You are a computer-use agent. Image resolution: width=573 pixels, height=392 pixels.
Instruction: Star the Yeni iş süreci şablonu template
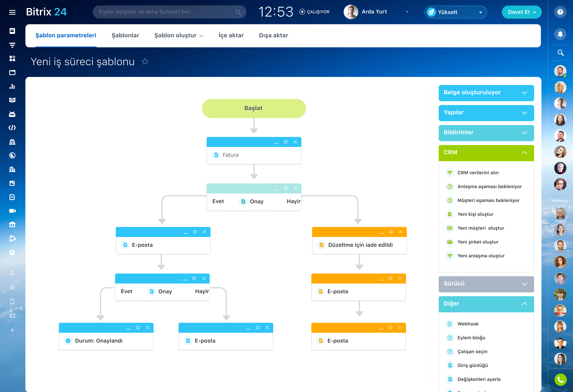pos(145,61)
